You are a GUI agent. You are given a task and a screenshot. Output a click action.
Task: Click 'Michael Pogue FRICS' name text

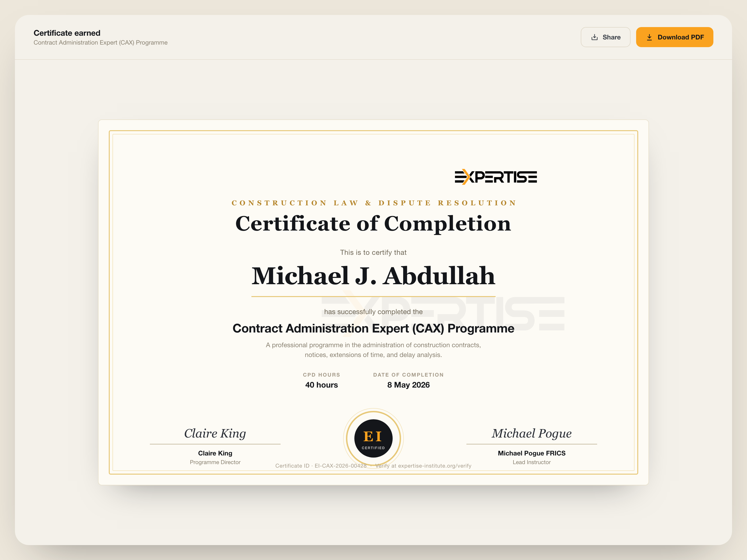coord(532,453)
